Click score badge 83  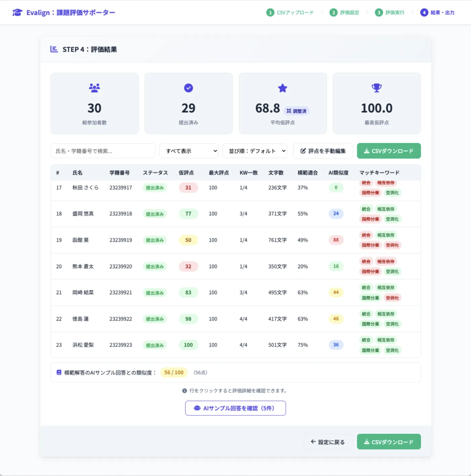(x=188, y=293)
